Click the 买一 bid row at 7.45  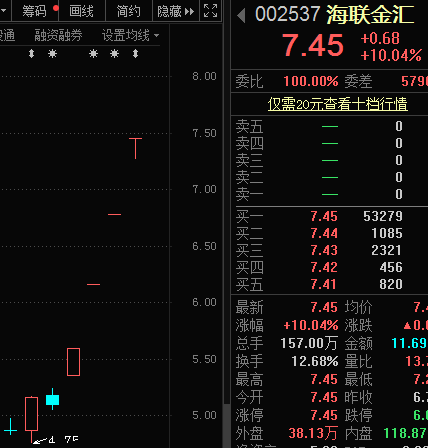click(x=329, y=216)
